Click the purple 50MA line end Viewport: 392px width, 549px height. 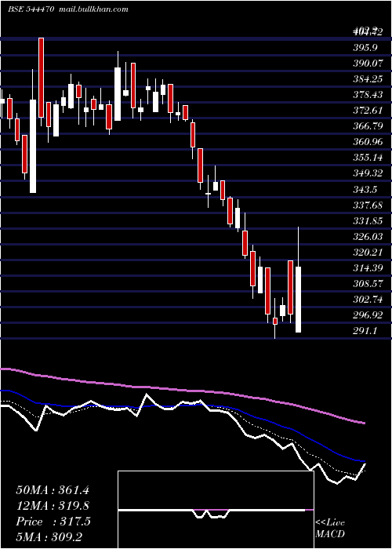point(362,423)
